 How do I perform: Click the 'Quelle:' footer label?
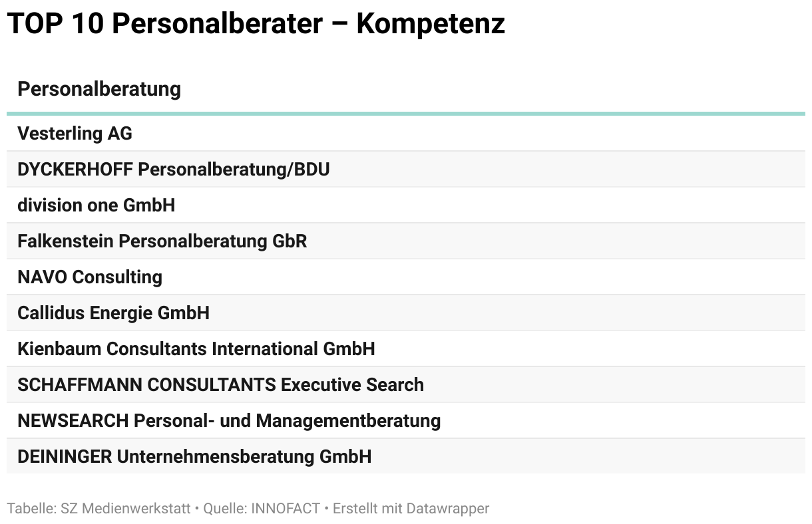225,509
